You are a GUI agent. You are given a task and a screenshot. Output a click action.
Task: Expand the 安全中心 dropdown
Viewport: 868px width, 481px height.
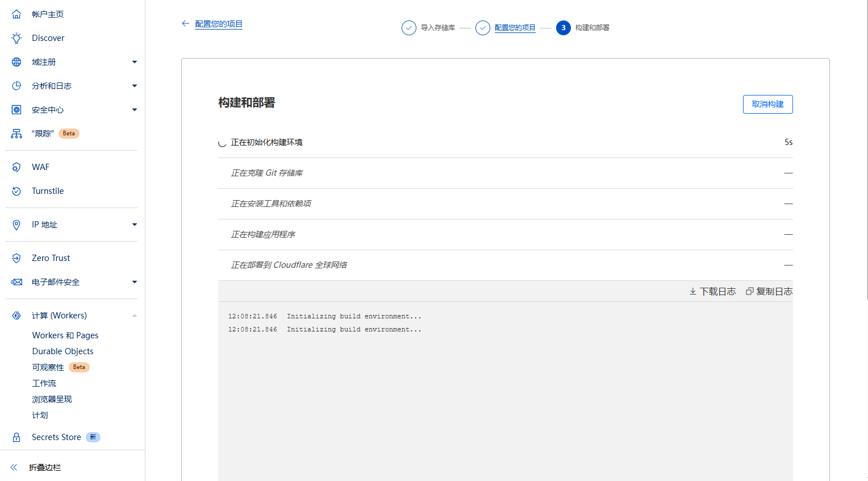tap(135, 109)
